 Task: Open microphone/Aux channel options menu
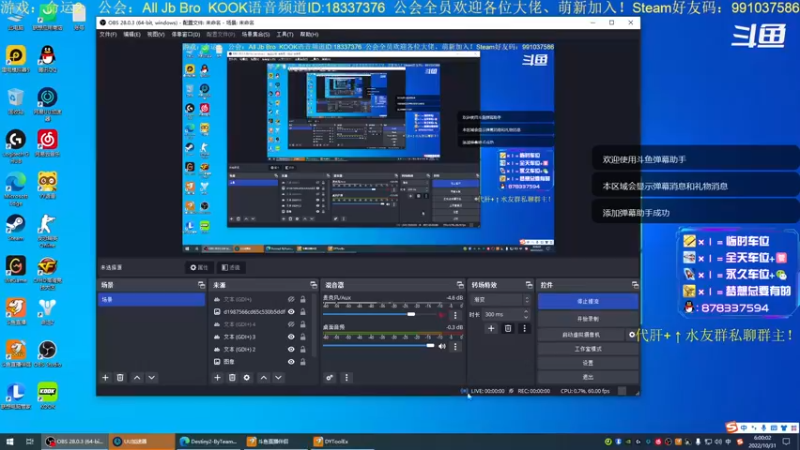(455, 315)
